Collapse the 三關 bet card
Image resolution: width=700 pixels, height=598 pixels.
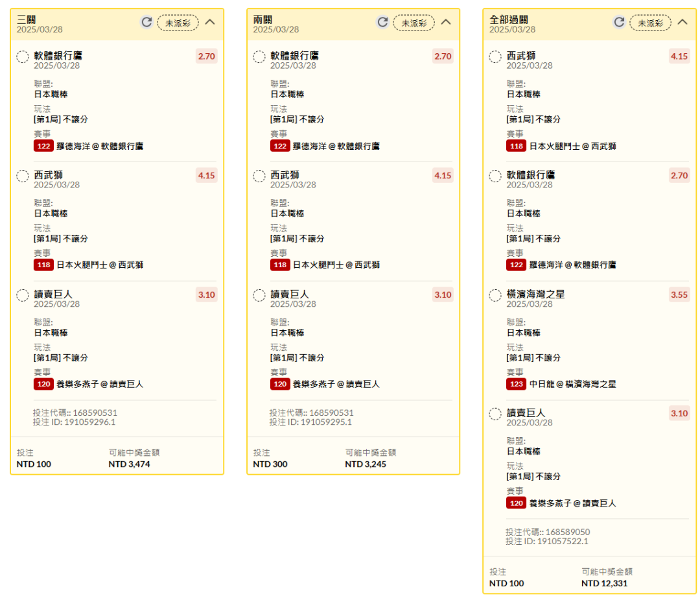pos(210,22)
